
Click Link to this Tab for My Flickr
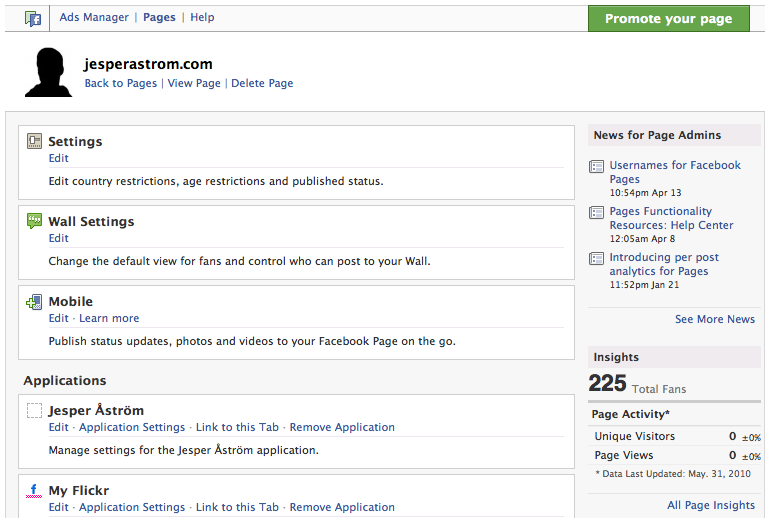[237, 507]
